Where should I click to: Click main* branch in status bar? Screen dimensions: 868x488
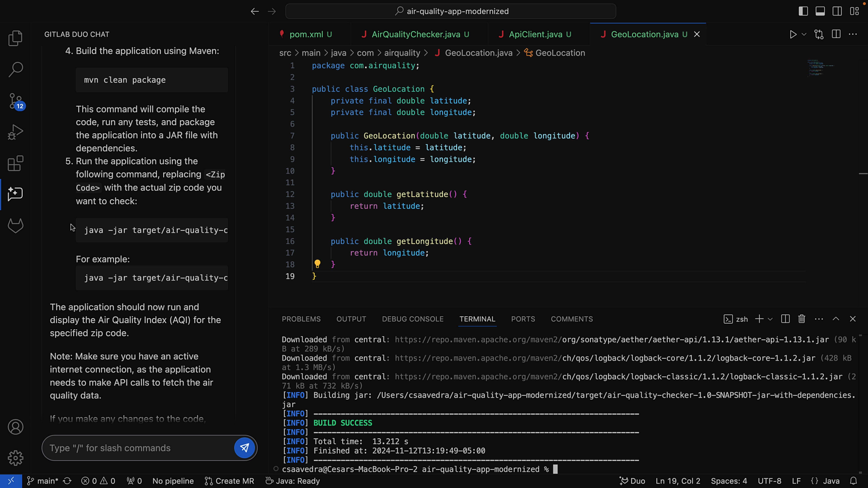(x=42, y=481)
